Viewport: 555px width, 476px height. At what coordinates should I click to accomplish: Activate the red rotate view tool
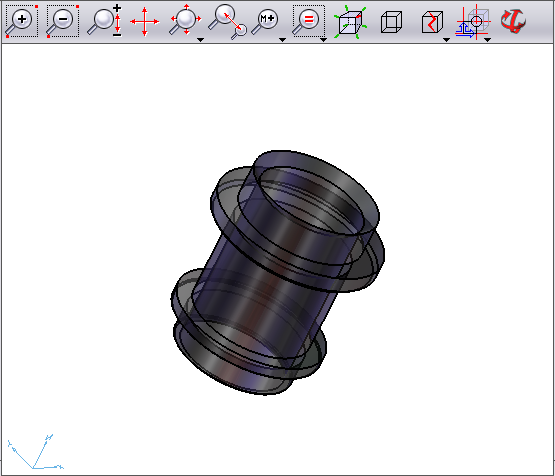[x=513, y=21]
